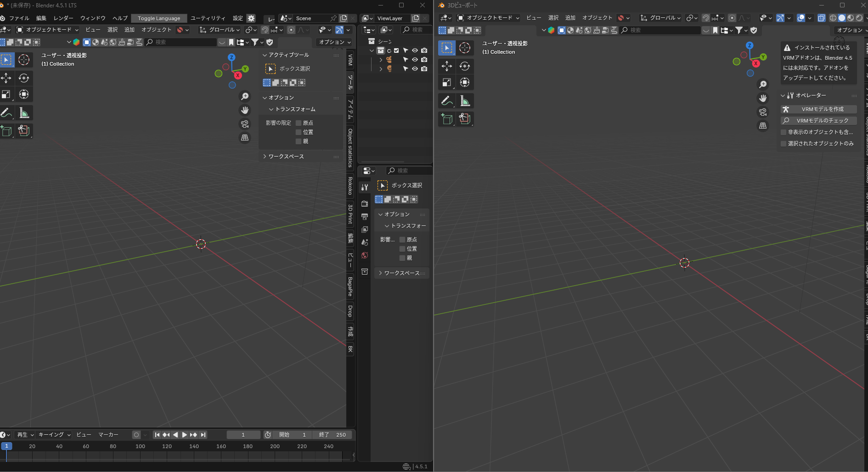This screenshot has height=472, width=868.
Task: Click frame 100 on the timeline ruler
Action: pyautogui.click(x=140, y=446)
